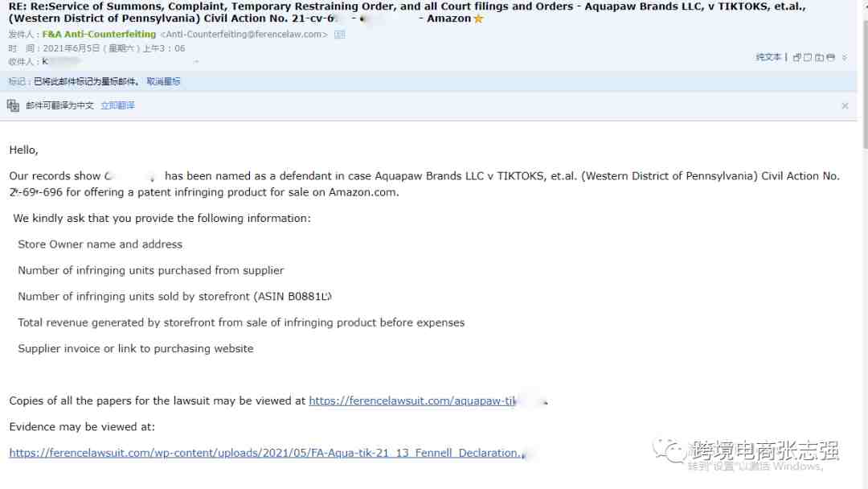Click the translate icon in translation bar
868x489 pixels.
14,105
